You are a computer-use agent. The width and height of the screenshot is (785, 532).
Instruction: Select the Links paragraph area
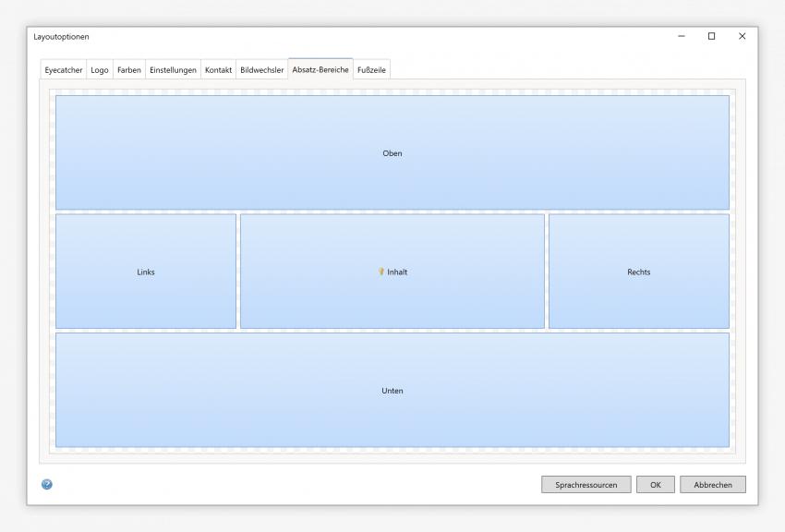tap(146, 272)
